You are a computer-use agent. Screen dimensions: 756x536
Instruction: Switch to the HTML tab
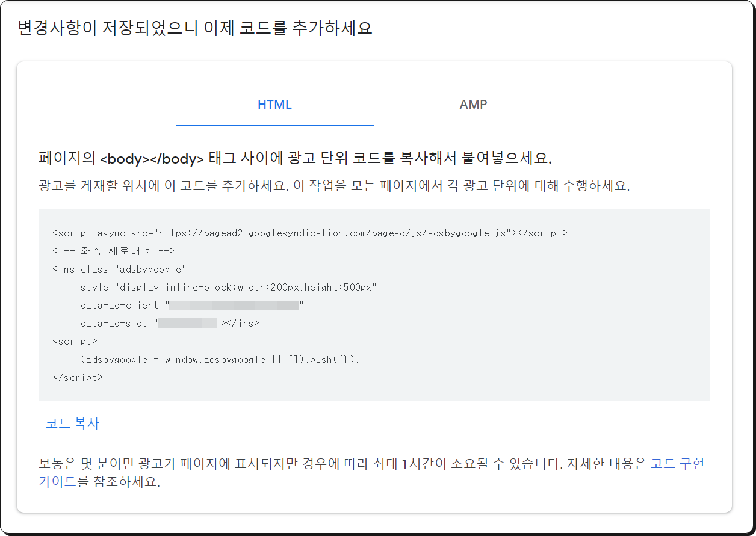(x=274, y=105)
